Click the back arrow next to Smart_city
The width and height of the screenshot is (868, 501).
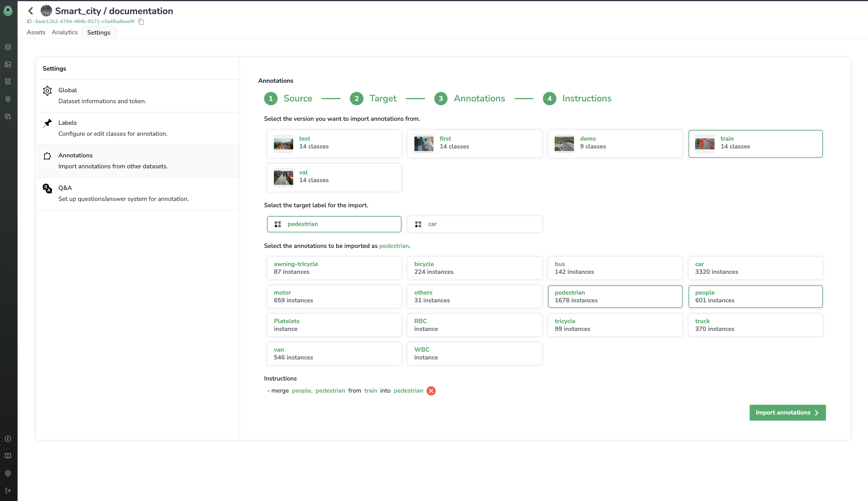(x=31, y=11)
